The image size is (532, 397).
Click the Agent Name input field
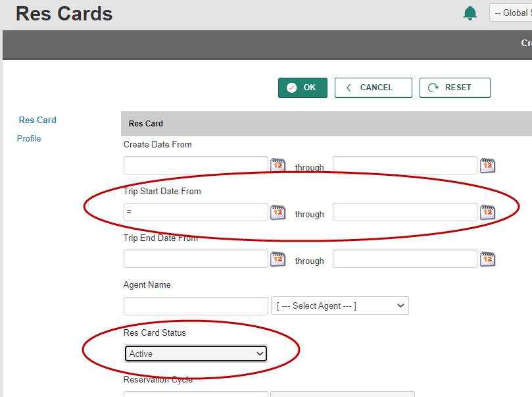coord(195,305)
